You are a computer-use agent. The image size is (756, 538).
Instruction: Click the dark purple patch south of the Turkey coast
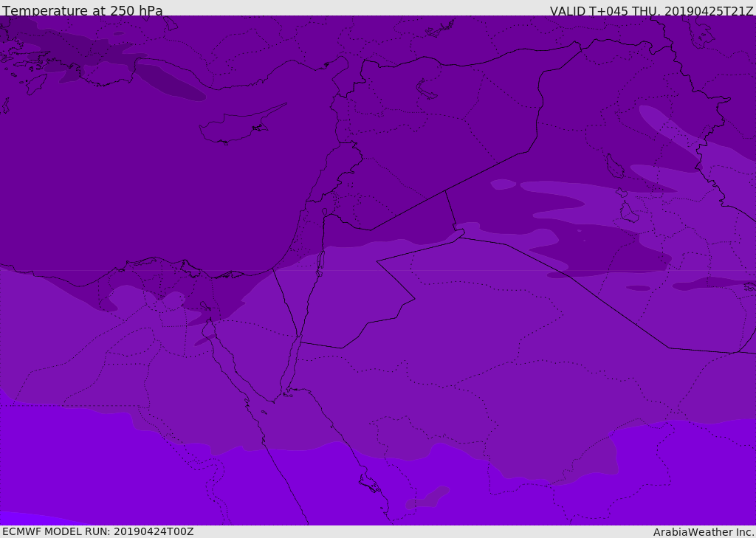pos(171,81)
